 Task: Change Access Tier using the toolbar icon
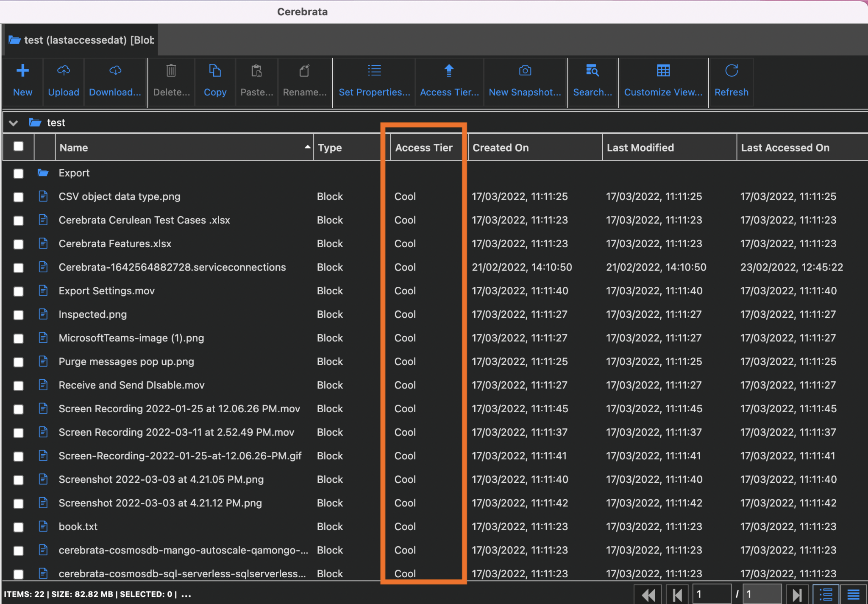point(448,81)
